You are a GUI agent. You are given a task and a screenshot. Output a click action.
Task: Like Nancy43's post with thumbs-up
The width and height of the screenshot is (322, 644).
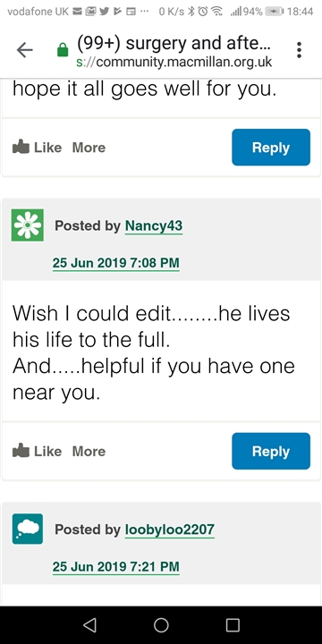tap(37, 451)
